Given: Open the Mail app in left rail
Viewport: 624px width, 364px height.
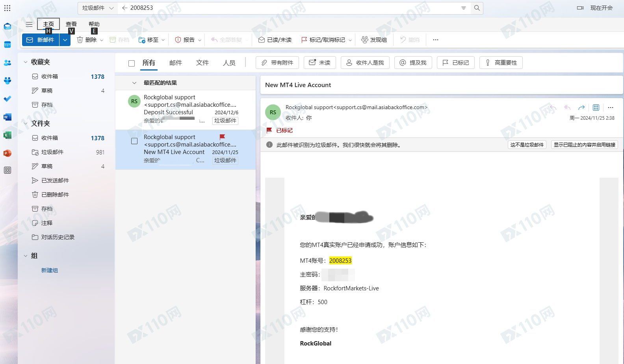Looking at the screenshot, I should click(x=7, y=26).
